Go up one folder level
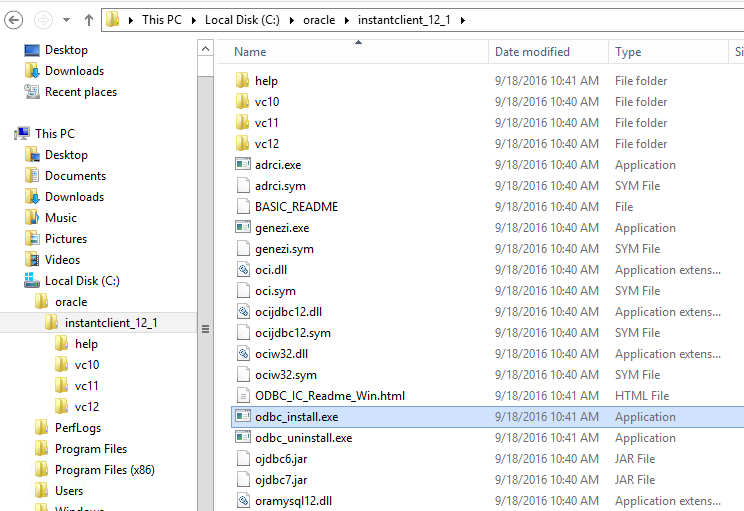The image size is (744, 511). point(89,20)
